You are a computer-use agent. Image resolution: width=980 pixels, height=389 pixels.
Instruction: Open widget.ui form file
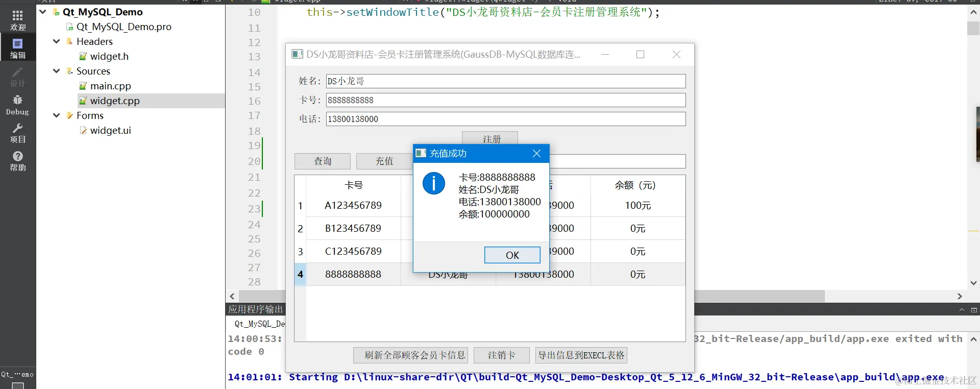[111, 130]
